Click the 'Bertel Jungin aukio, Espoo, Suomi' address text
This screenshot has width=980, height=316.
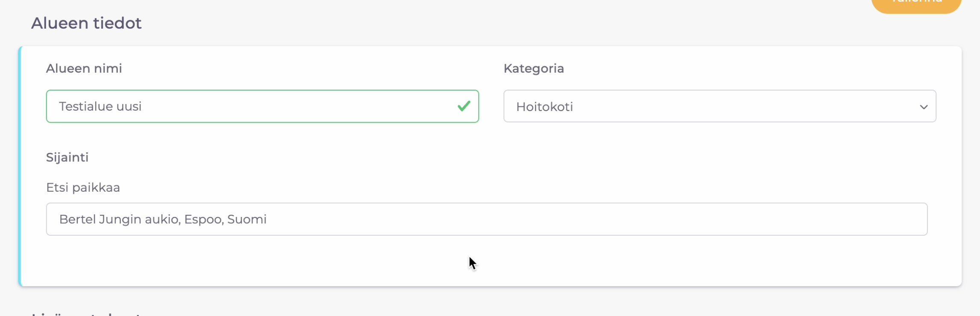click(163, 219)
